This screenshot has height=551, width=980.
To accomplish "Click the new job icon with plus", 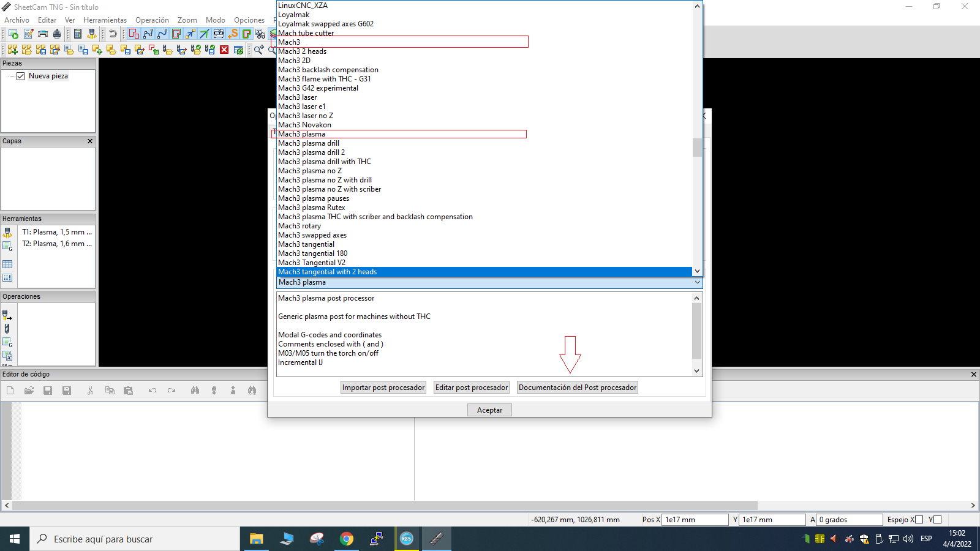I will click(x=12, y=50).
